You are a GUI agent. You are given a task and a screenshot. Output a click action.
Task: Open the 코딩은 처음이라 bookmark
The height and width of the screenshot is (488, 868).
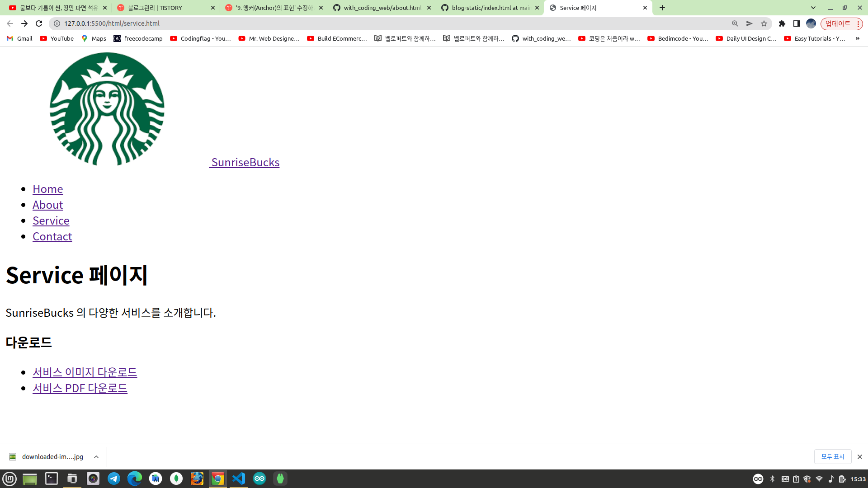(609, 38)
